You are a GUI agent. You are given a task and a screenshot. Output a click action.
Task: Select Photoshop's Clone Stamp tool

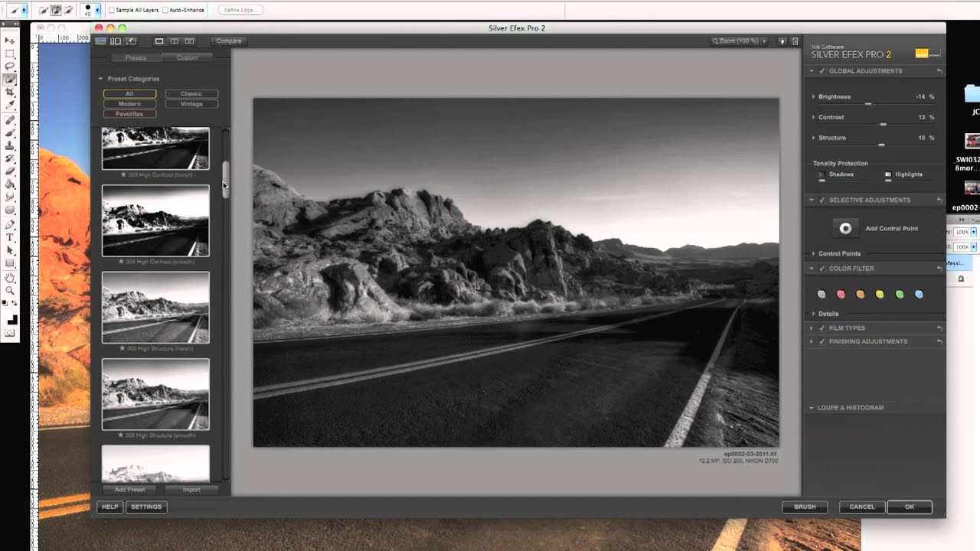click(10, 146)
